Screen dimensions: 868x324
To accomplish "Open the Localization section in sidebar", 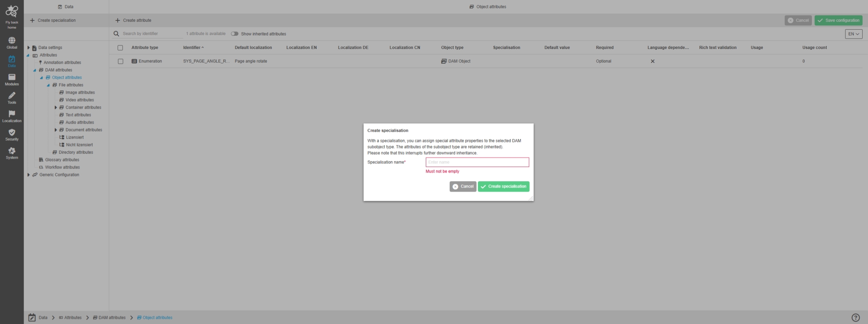I will (12, 116).
